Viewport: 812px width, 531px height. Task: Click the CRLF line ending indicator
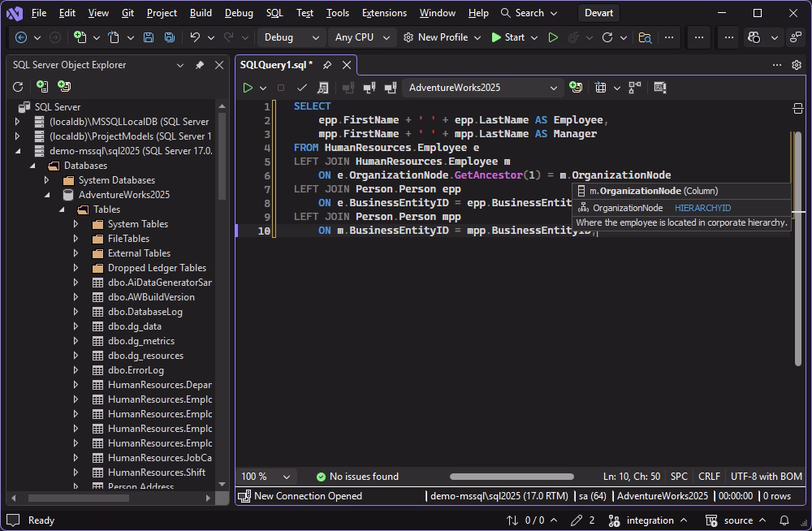(709, 476)
